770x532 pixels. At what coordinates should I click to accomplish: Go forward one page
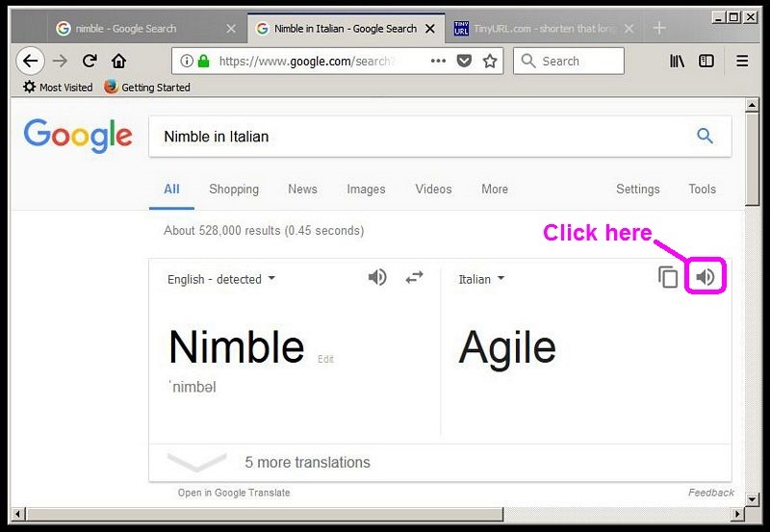tap(60, 61)
